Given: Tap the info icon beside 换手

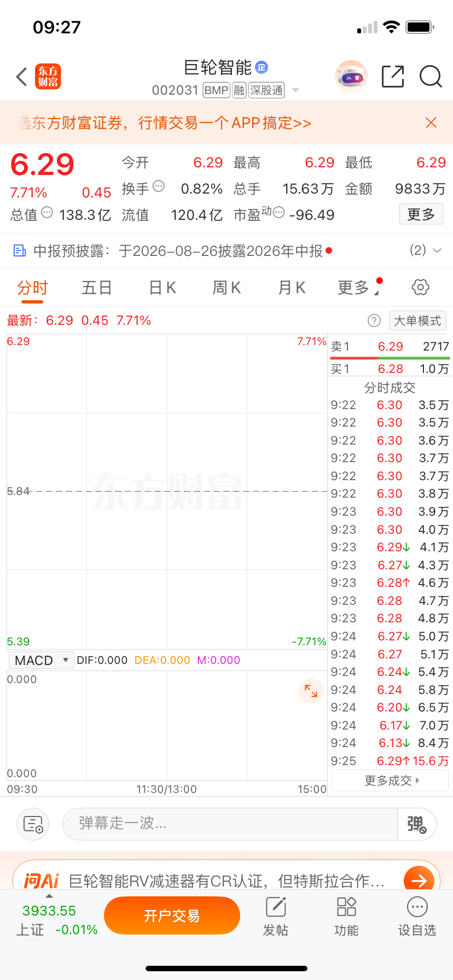Looking at the screenshot, I should (159, 186).
